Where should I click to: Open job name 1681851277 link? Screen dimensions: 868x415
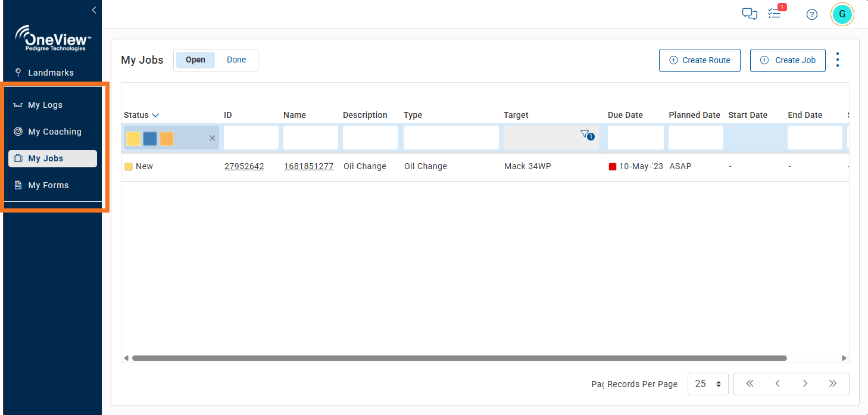pos(309,166)
